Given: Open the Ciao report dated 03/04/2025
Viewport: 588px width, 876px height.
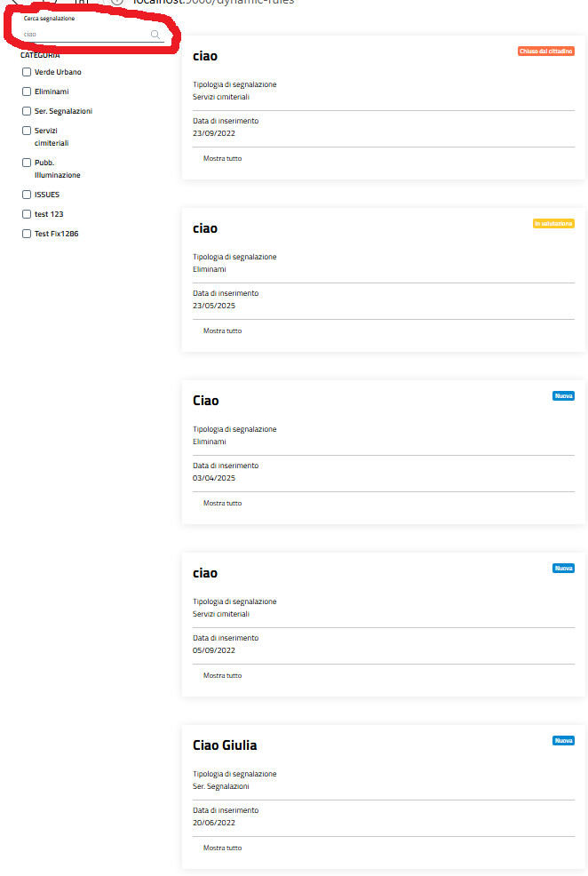Looking at the screenshot, I should tap(205, 401).
